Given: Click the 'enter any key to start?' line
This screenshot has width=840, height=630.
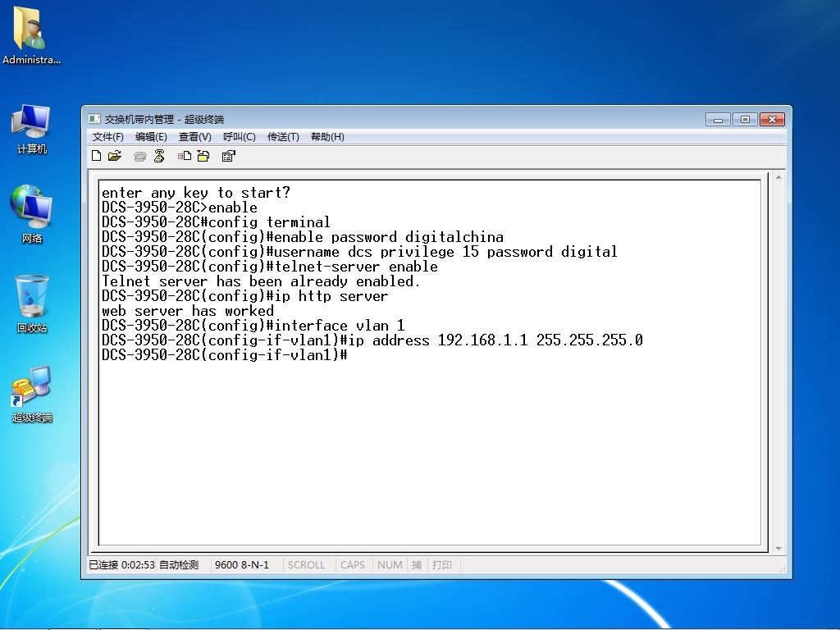Looking at the screenshot, I should (x=196, y=192).
